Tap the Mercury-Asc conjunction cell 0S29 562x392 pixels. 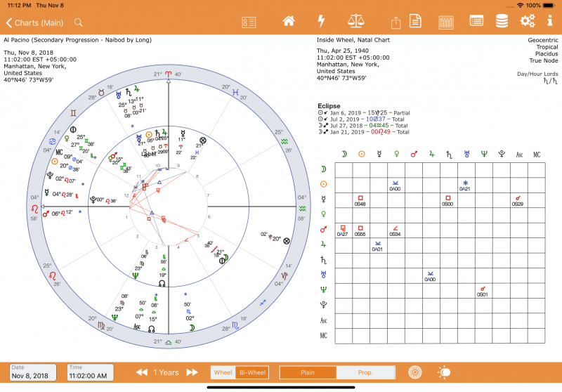518,201
